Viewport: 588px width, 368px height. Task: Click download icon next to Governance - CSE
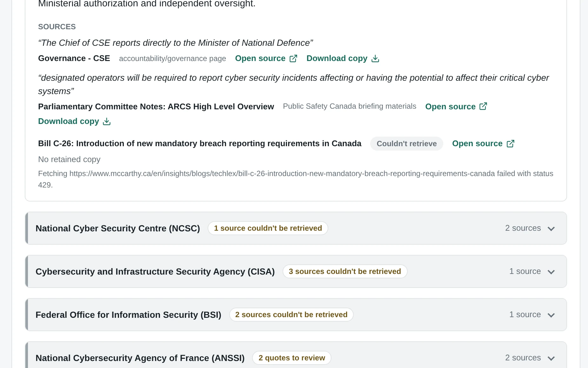tap(375, 58)
